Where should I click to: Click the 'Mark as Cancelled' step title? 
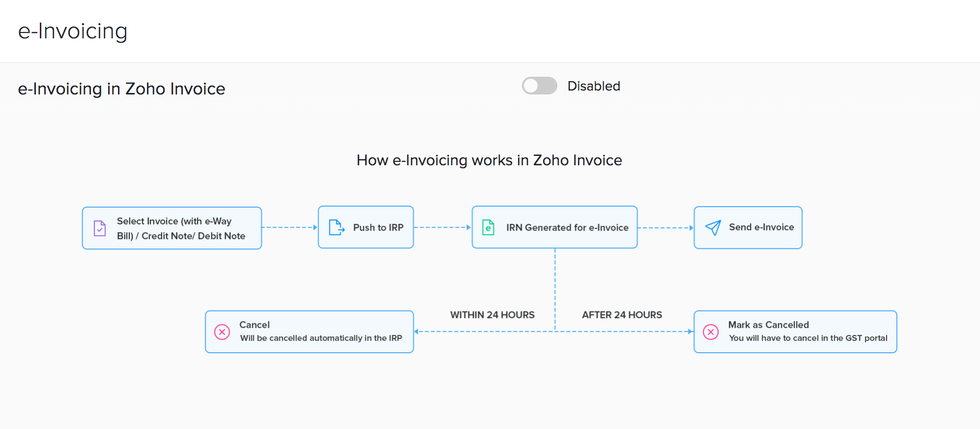coord(768,325)
